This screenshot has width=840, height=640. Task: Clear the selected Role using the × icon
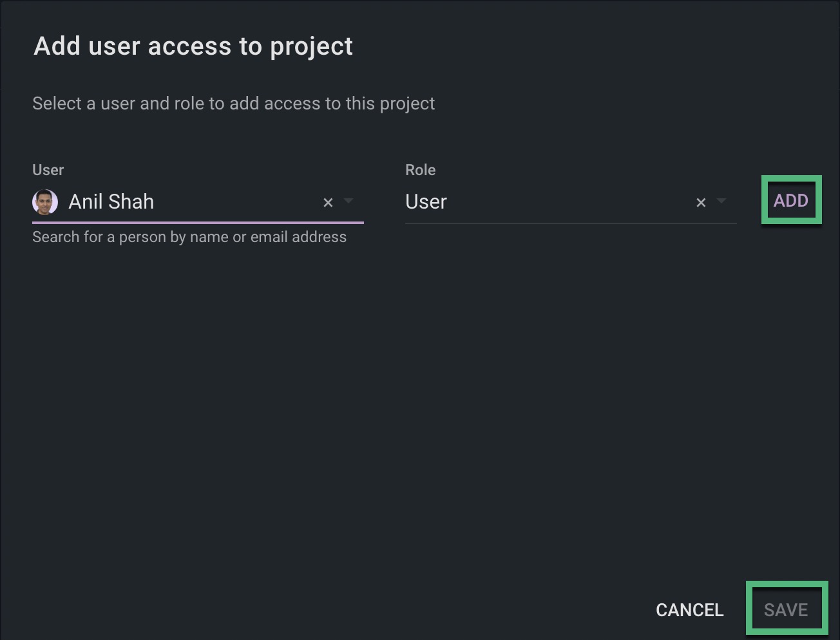(x=701, y=202)
